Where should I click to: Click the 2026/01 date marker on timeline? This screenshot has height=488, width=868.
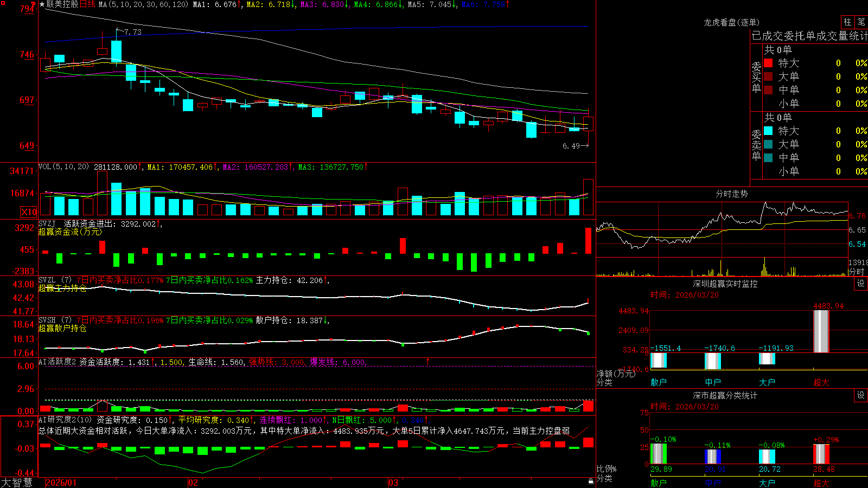click(61, 483)
